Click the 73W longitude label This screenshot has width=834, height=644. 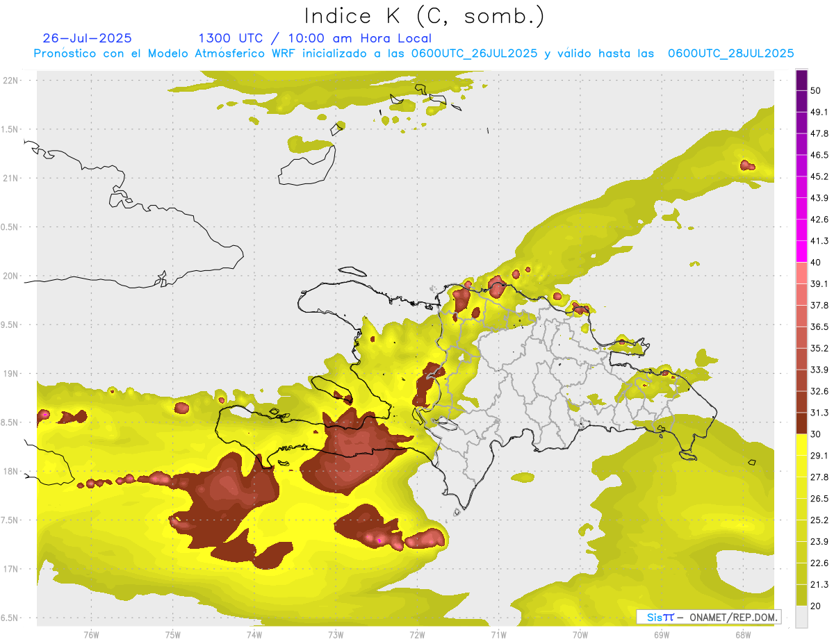point(336,635)
